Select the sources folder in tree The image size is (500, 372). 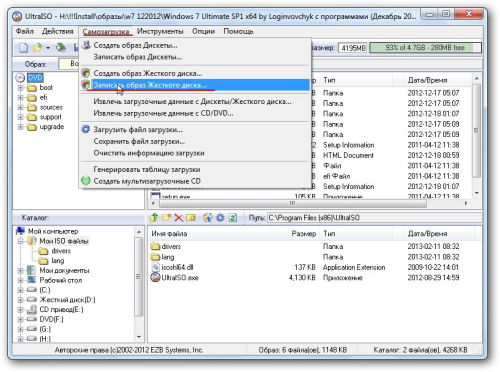tap(51, 107)
